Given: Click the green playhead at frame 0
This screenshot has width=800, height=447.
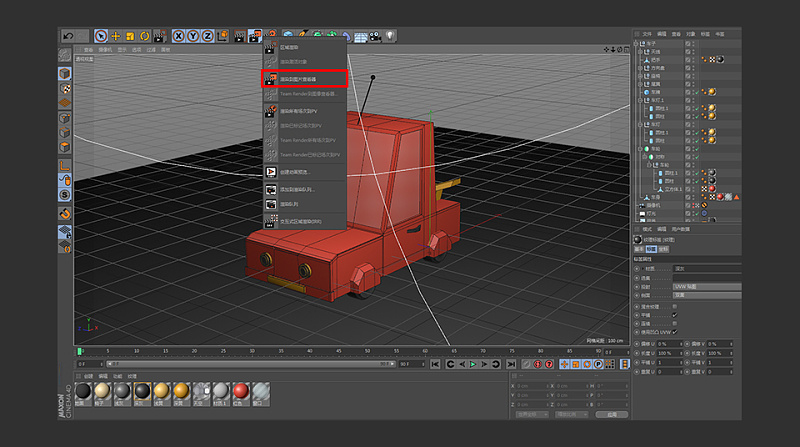Looking at the screenshot, I should (80, 351).
